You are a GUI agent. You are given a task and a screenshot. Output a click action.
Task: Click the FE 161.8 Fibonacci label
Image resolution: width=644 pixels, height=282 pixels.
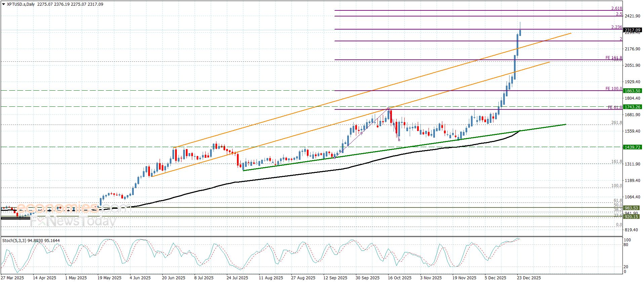(x=613, y=58)
